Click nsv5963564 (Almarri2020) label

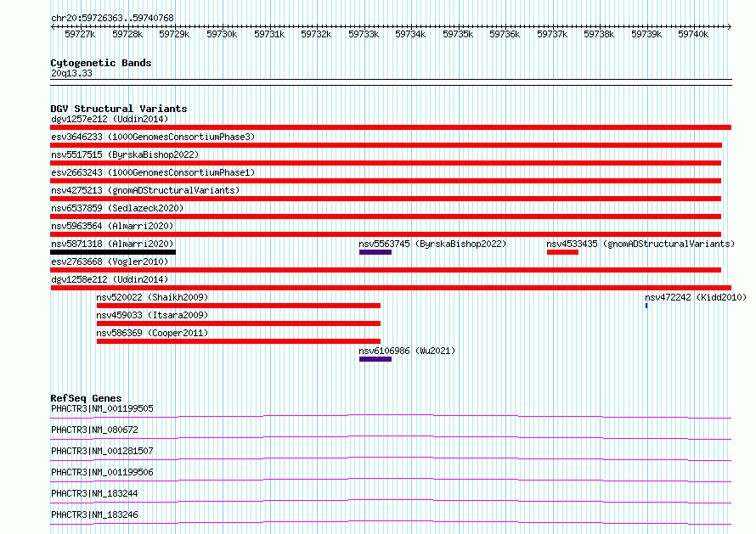pos(112,226)
